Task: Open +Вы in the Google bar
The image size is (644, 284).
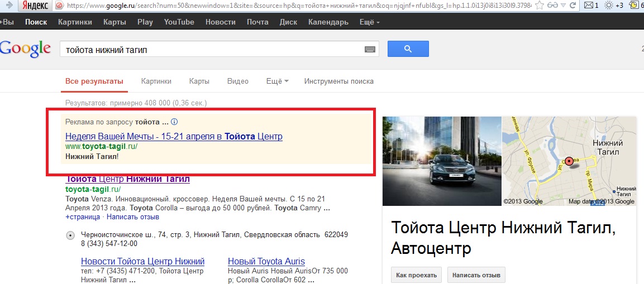Action: pyautogui.click(x=7, y=22)
